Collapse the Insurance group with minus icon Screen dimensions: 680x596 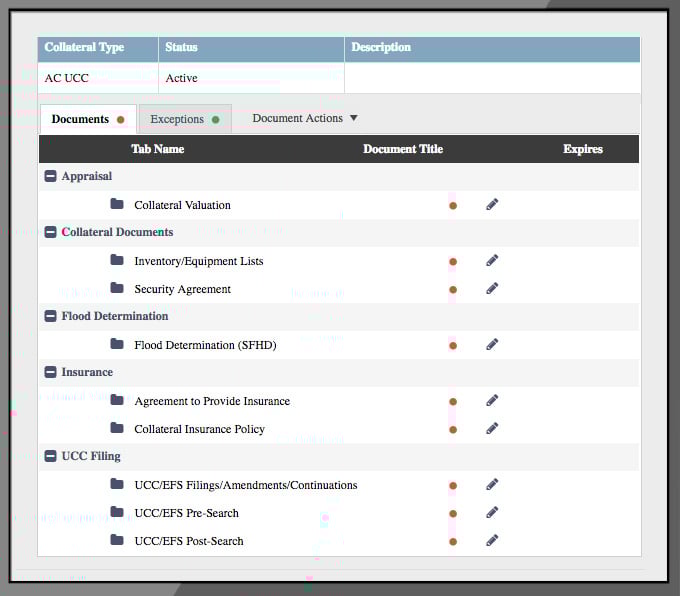pyautogui.click(x=51, y=372)
